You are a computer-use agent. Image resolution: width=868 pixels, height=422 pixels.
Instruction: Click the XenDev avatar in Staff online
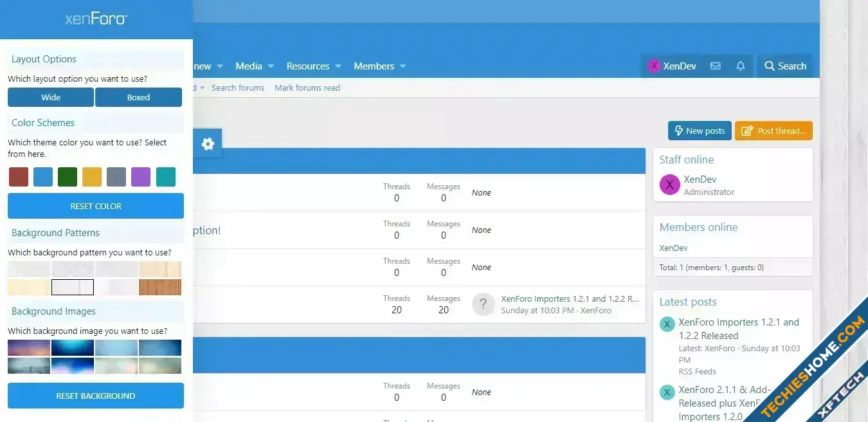669,185
